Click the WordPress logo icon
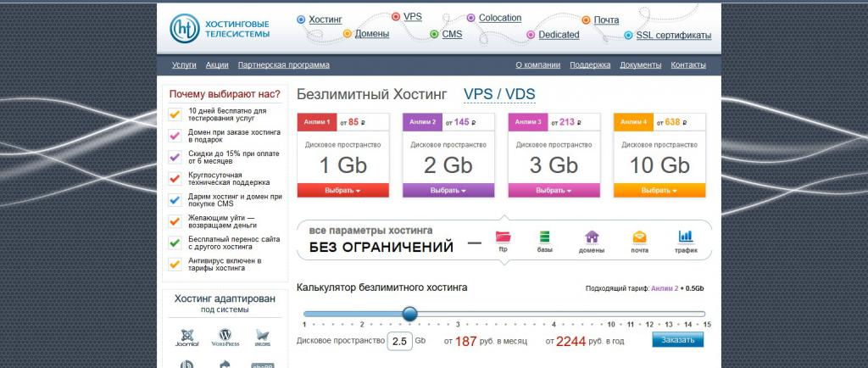868x368 pixels. (225, 337)
